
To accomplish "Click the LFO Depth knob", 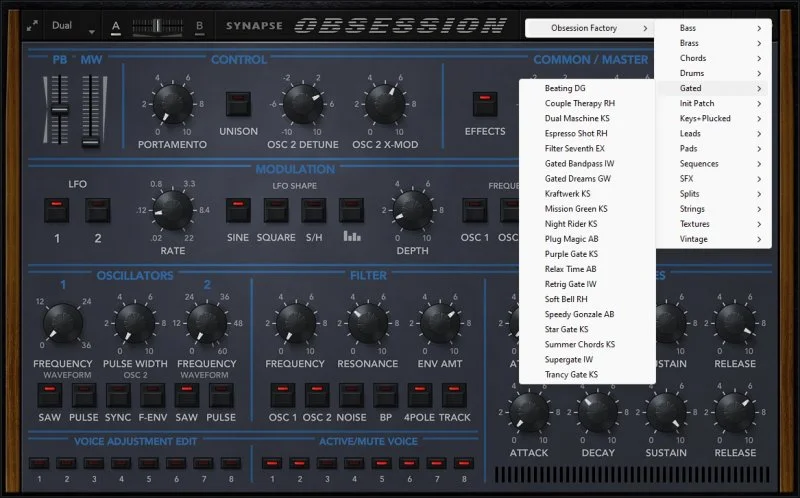I will tap(413, 210).
